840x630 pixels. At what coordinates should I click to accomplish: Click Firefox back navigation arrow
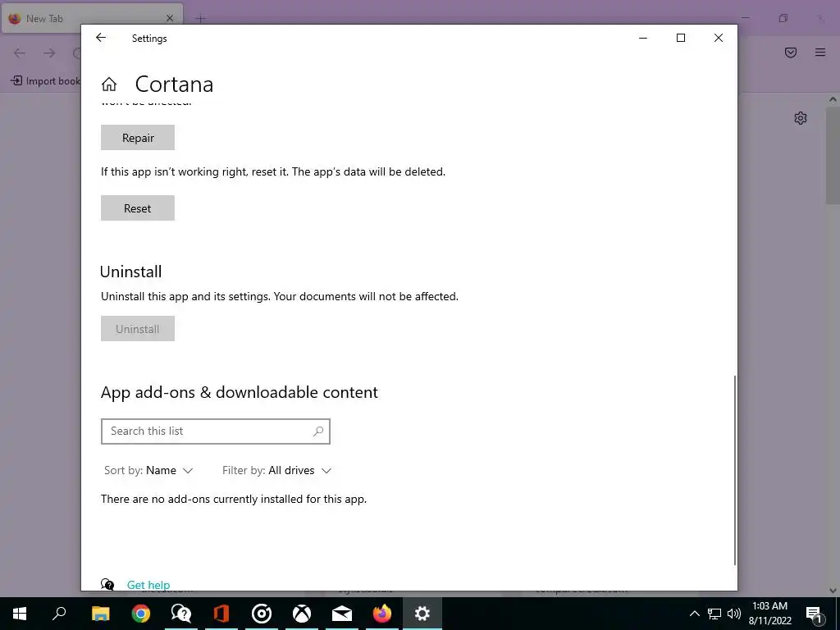pyautogui.click(x=20, y=52)
